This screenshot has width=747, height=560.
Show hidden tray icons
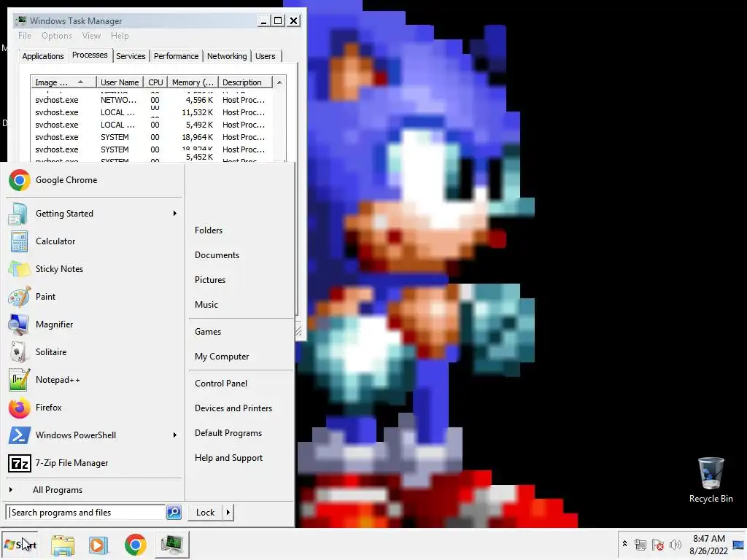624,544
